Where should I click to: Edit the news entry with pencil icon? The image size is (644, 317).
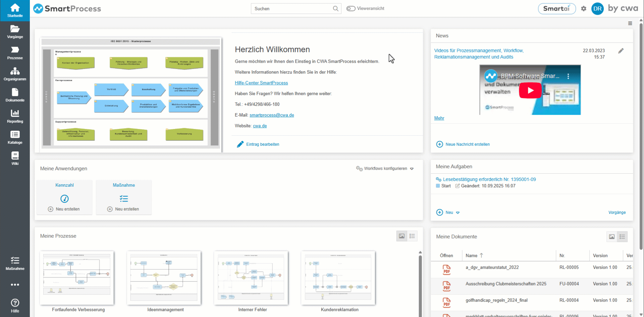pos(621,51)
